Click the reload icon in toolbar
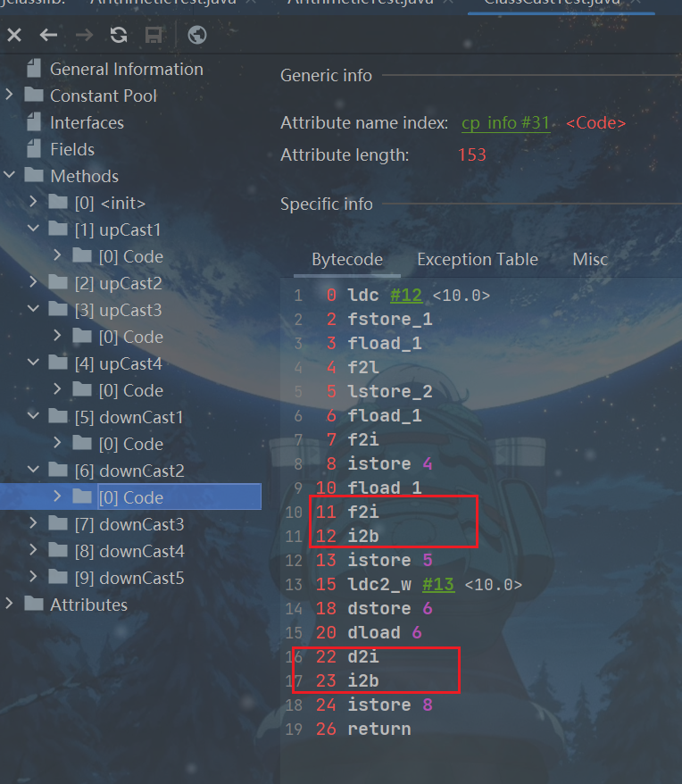This screenshot has width=682, height=784. 119,35
